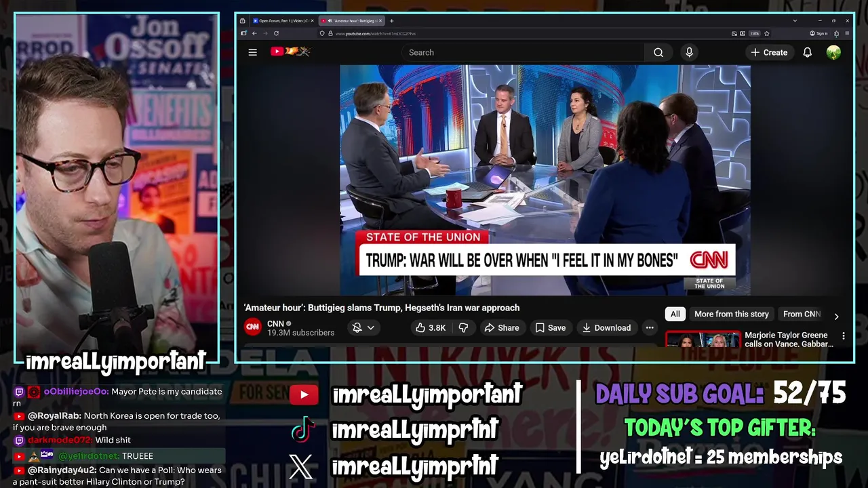This screenshot has height=488, width=868.
Task: Click the tracking protection shield icon
Action: [322, 33]
